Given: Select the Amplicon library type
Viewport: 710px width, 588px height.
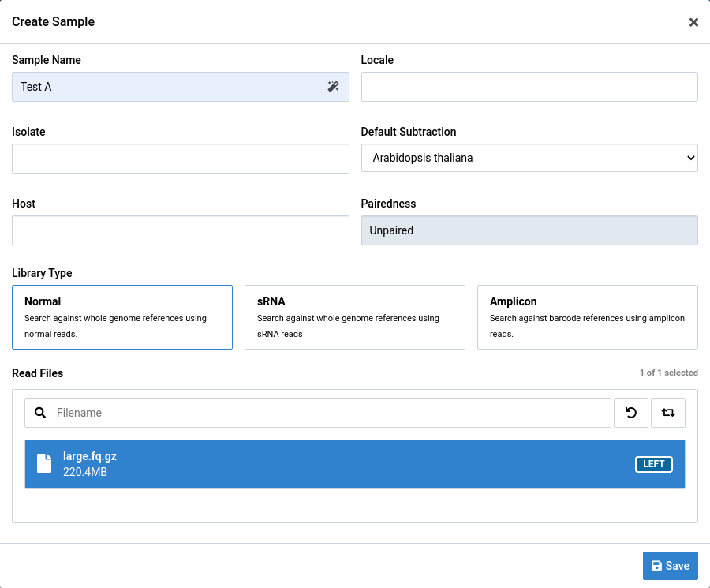Looking at the screenshot, I should [x=587, y=316].
